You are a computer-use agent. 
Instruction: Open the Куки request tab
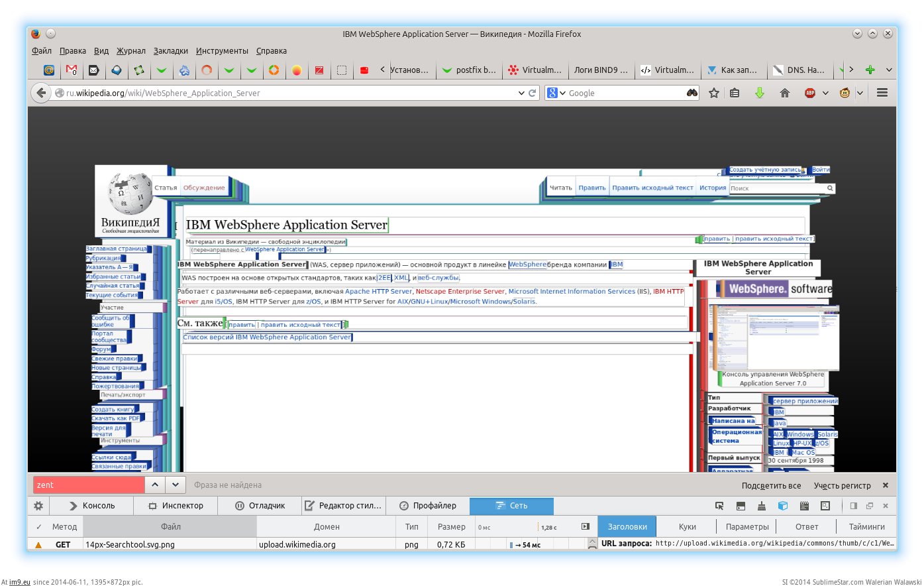click(x=688, y=526)
